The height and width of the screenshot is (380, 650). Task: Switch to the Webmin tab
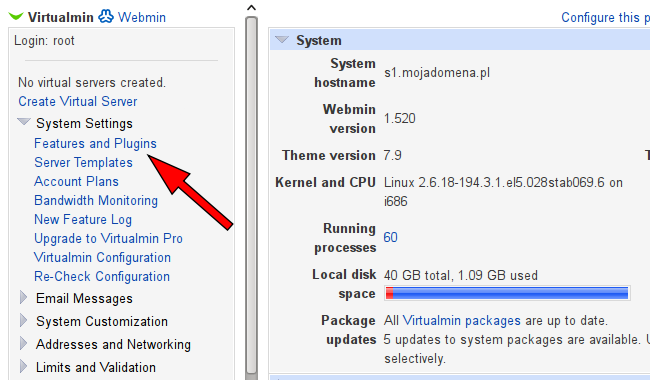[x=142, y=17]
